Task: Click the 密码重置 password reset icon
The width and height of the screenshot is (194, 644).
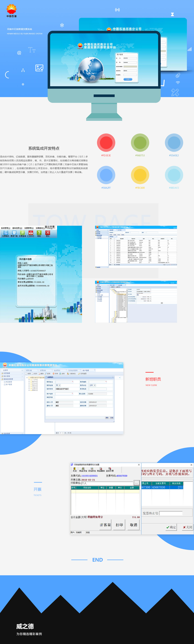Action: (82, 373)
